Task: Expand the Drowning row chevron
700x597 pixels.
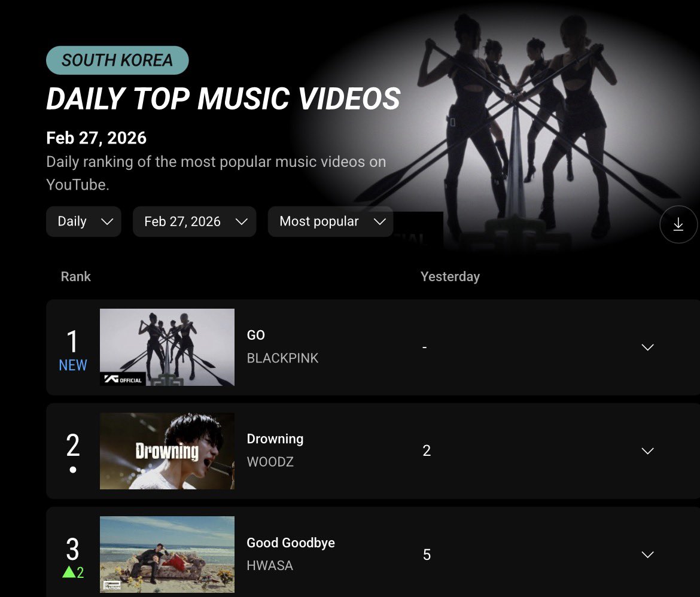Action: (647, 450)
